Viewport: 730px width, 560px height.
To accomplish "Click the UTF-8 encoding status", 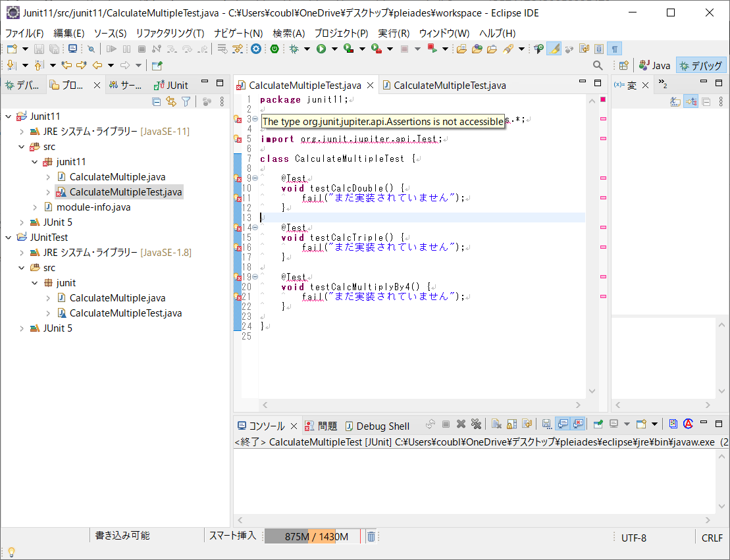I will pyautogui.click(x=634, y=538).
